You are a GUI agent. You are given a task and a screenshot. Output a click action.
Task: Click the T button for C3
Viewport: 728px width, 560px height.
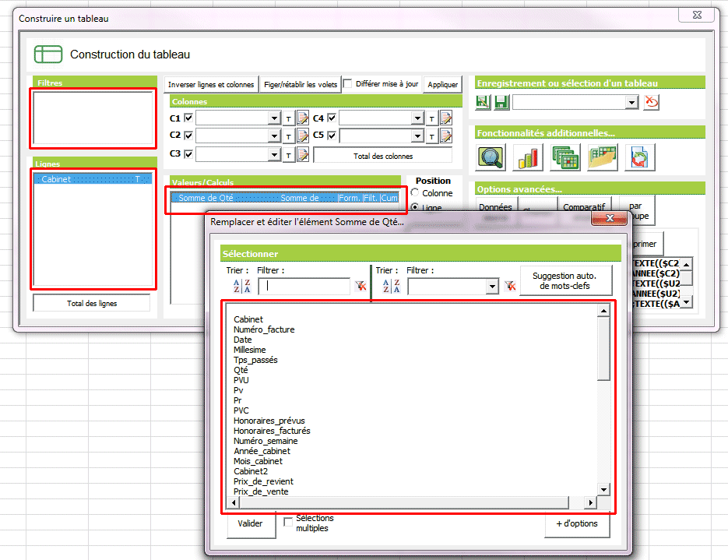[x=288, y=155]
